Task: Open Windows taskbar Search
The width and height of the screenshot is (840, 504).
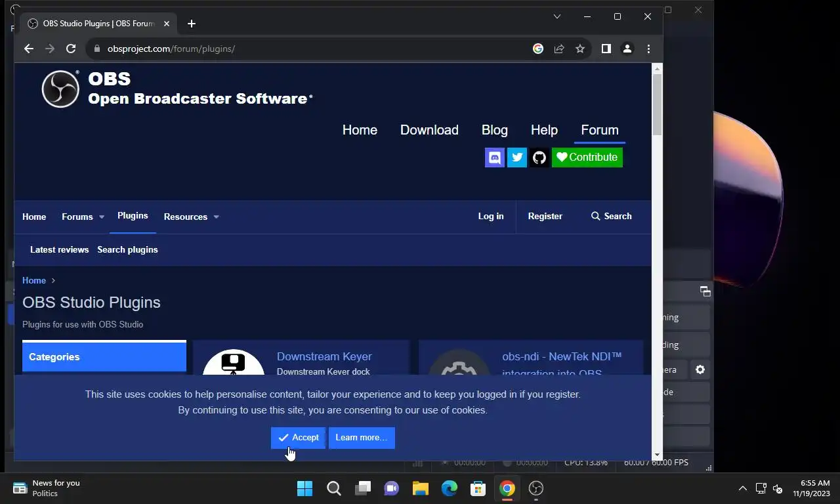Action: point(334,488)
